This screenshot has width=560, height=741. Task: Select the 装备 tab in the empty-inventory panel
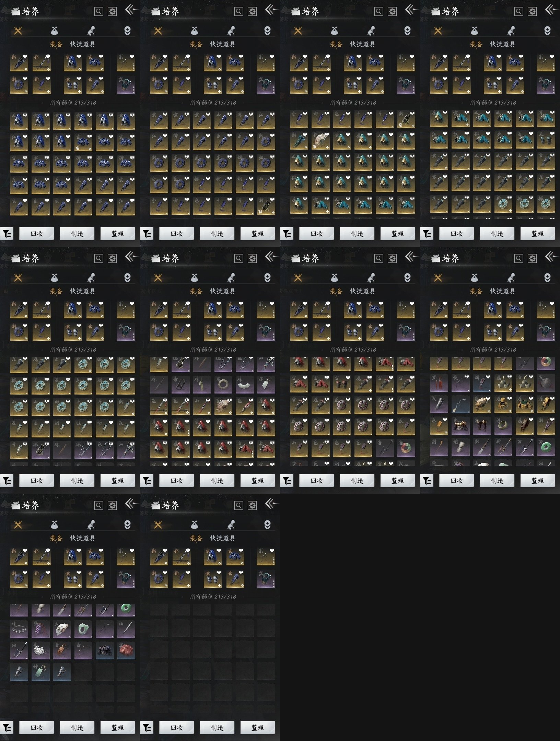(x=196, y=538)
